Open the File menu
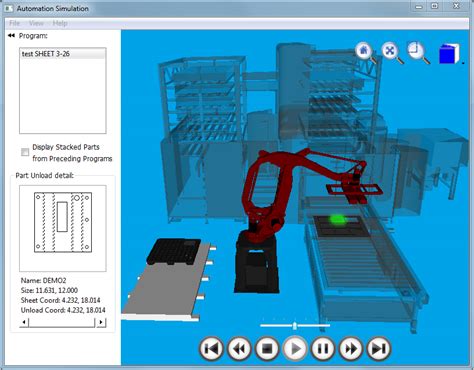Image resolution: width=474 pixels, height=370 pixels. [x=14, y=23]
